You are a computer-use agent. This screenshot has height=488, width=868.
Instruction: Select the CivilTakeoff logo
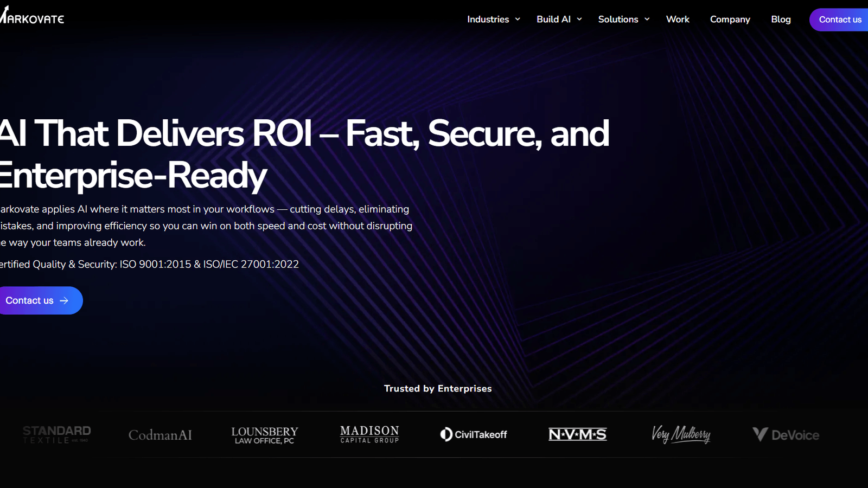pyautogui.click(x=474, y=434)
